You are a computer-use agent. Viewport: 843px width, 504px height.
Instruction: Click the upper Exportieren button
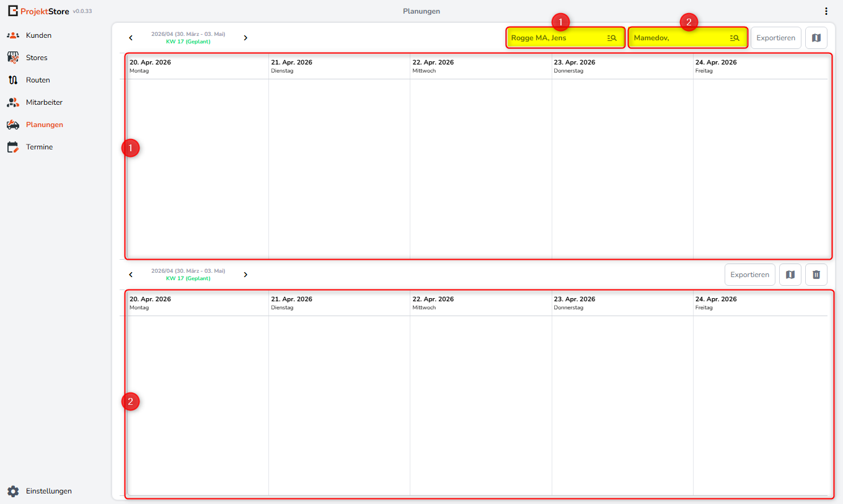pyautogui.click(x=776, y=38)
